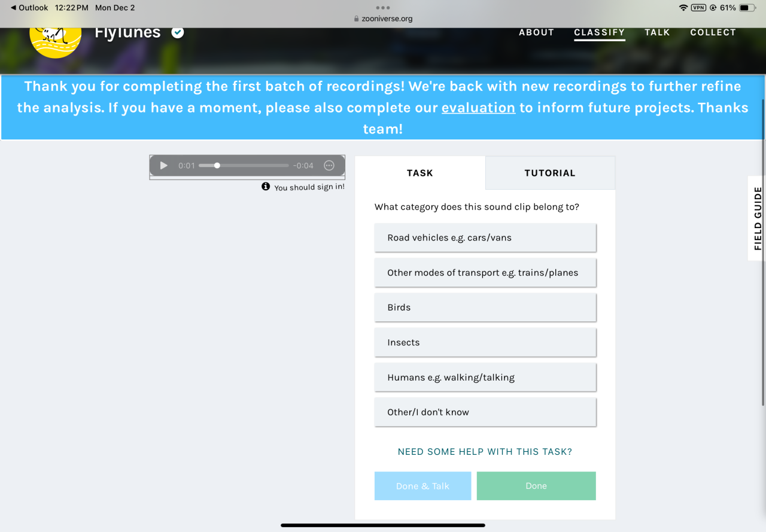Tap the Wi-Fi status icon
Screen dimensions: 766x532
(683, 8)
